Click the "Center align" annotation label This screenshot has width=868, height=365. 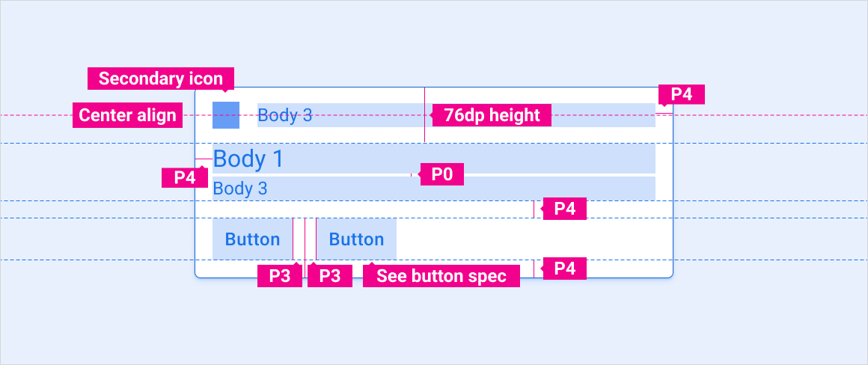(127, 115)
